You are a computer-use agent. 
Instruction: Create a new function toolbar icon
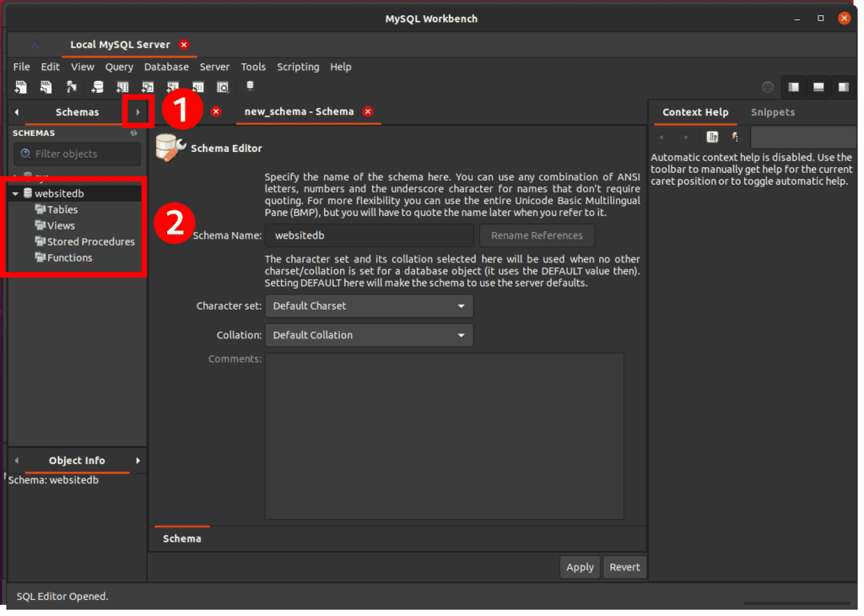tap(197, 87)
